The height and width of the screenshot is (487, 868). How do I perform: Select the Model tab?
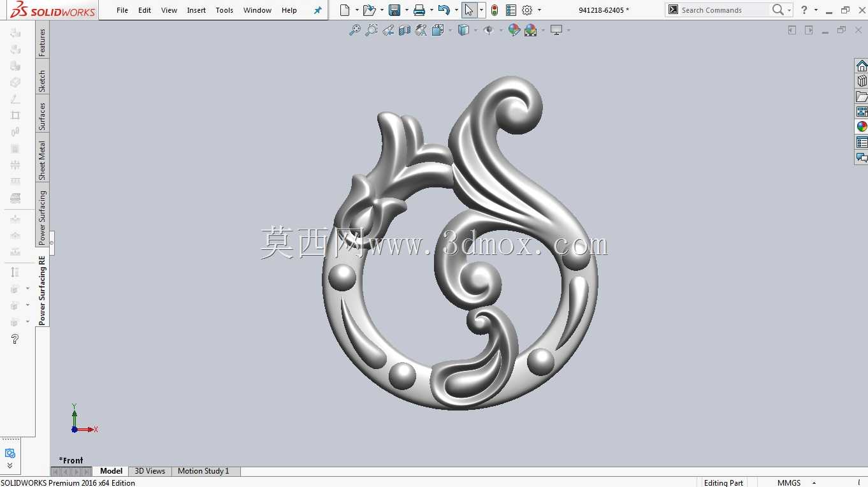tap(111, 471)
